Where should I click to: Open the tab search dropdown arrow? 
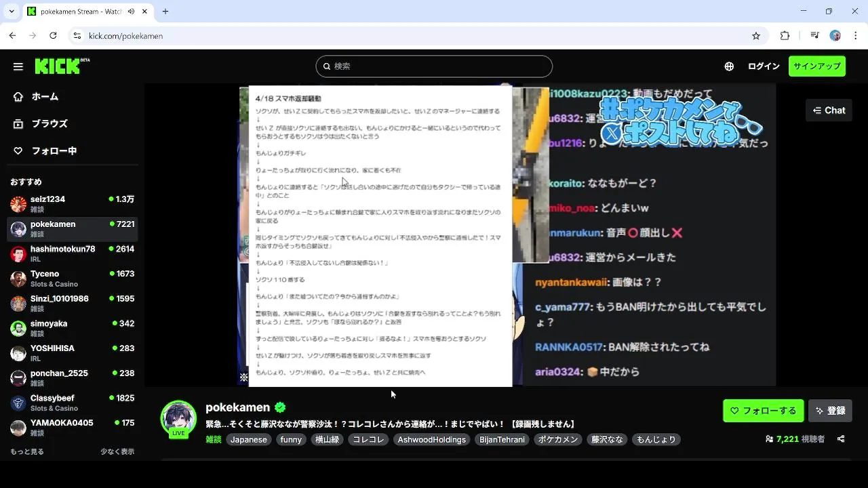point(12,12)
